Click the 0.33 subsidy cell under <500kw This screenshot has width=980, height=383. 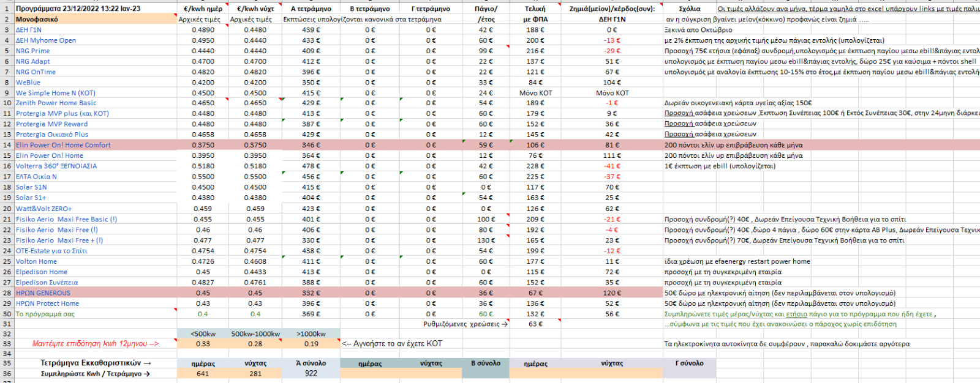(x=203, y=344)
